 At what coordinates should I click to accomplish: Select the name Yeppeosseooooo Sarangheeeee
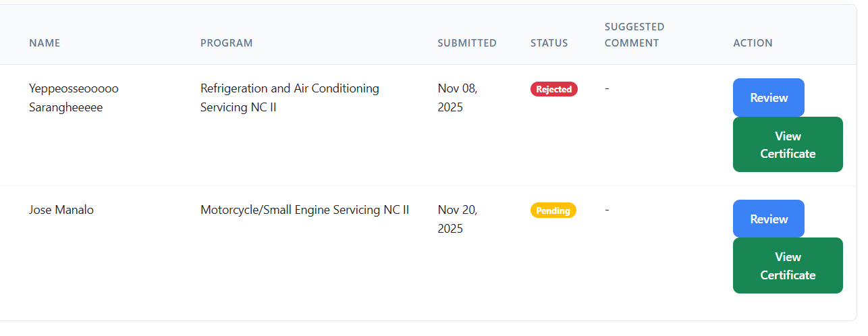pos(74,98)
